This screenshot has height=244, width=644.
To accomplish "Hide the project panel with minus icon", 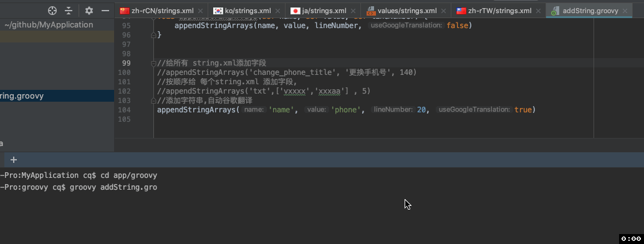I will (105, 11).
